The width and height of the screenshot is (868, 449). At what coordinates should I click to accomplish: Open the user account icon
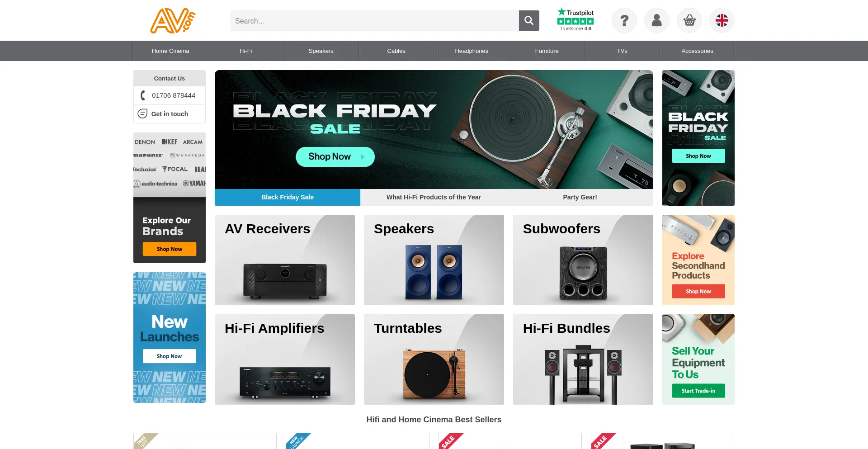(657, 20)
